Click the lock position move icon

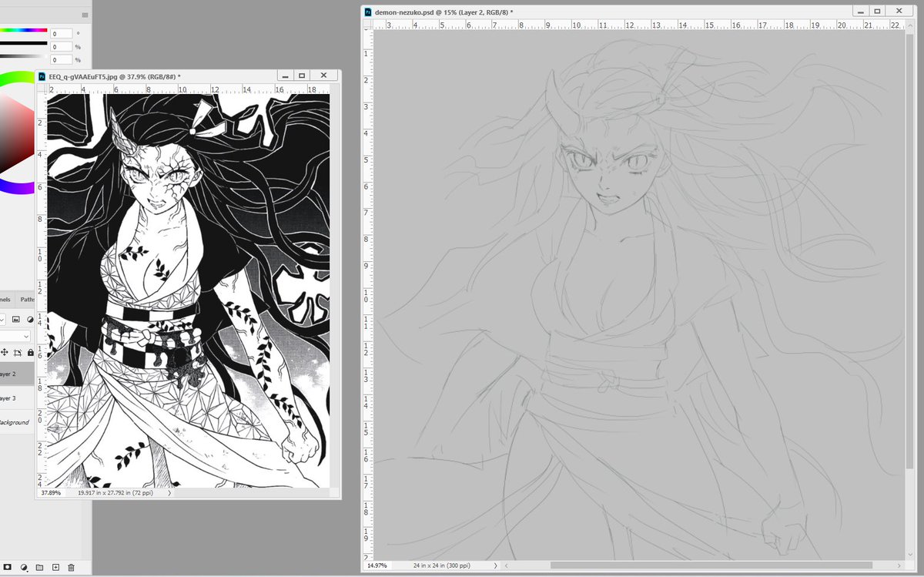[4, 353]
